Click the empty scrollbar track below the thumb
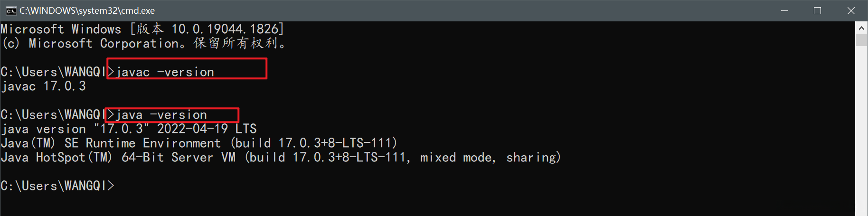 click(x=861, y=133)
